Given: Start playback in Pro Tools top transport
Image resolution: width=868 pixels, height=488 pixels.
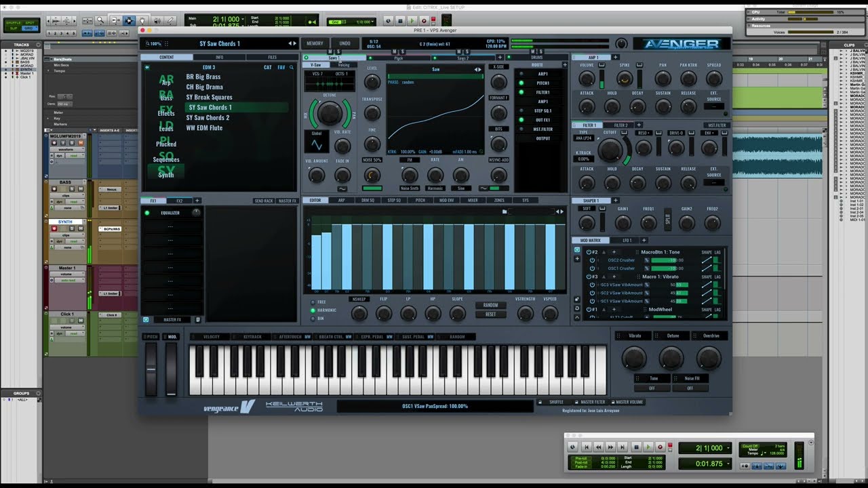Looking at the screenshot, I should (x=412, y=21).
